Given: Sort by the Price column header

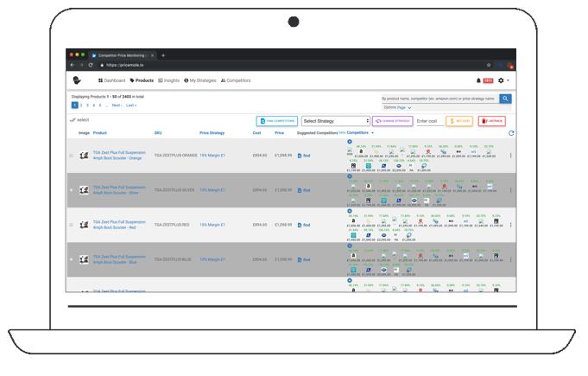Looking at the screenshot, I should [x=280, y=133].
